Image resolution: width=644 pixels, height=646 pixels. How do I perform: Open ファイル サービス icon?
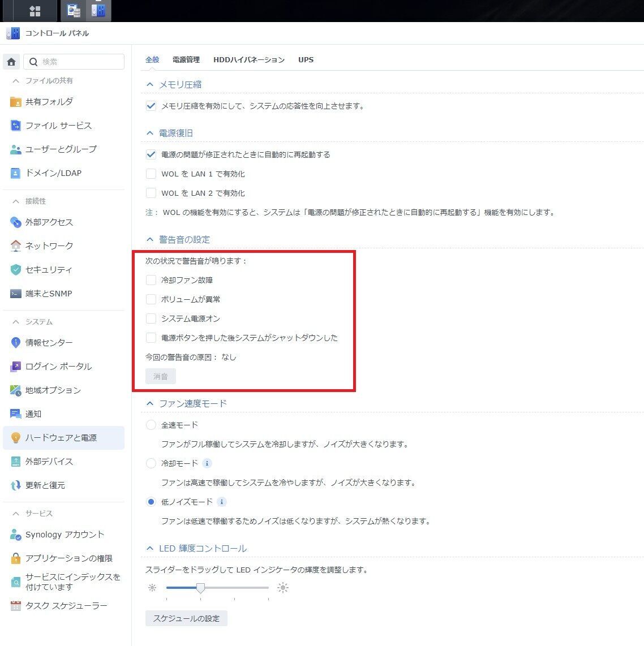coord(16,125)
